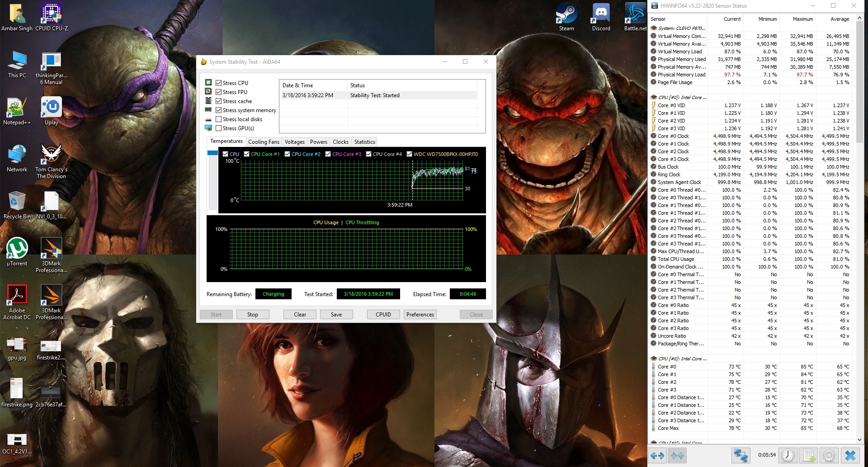Select the Temperatures tab
This screenshot has height=467, width=868.
pos(226,141)
